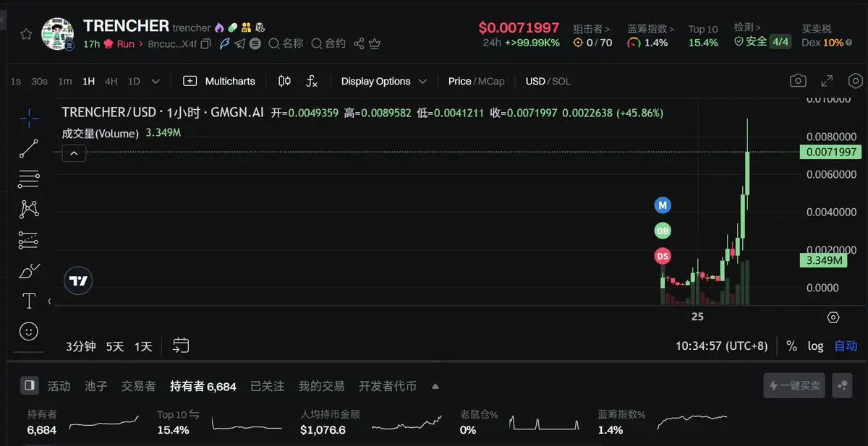Screen dimensions: 868x446
Task: Star TRENCHER as a favorite
Action: 26,35
